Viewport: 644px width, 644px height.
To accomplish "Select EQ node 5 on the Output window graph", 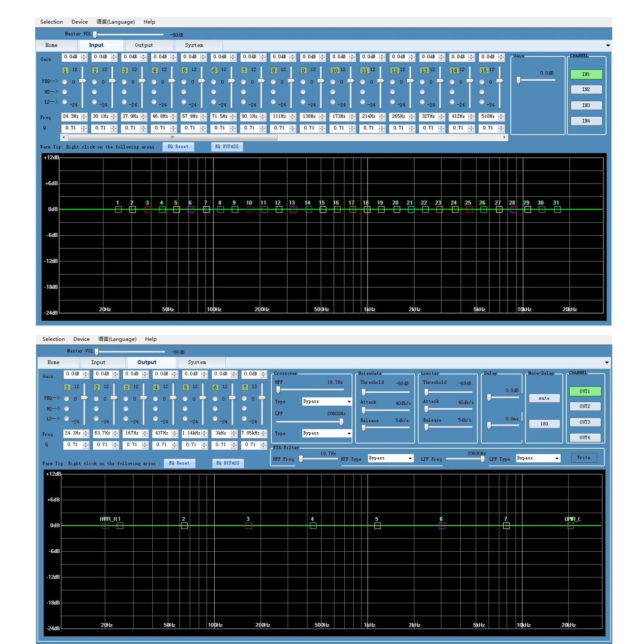I will [x=377, y=526].
